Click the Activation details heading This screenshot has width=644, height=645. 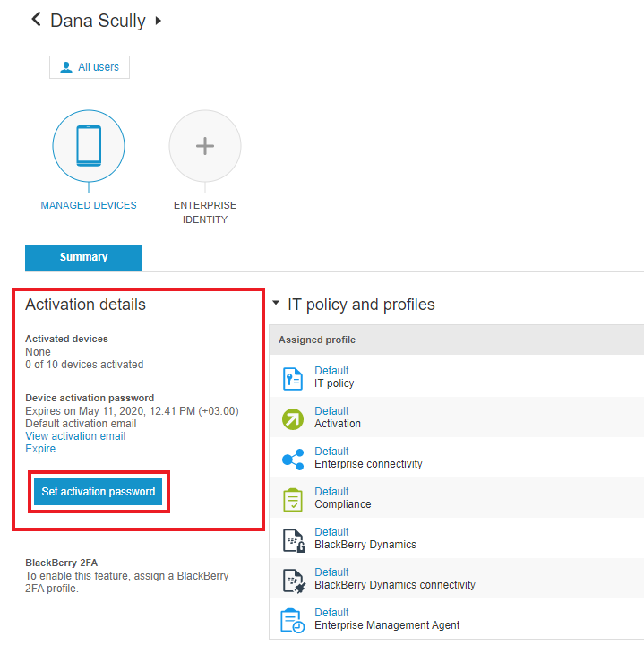85,305
